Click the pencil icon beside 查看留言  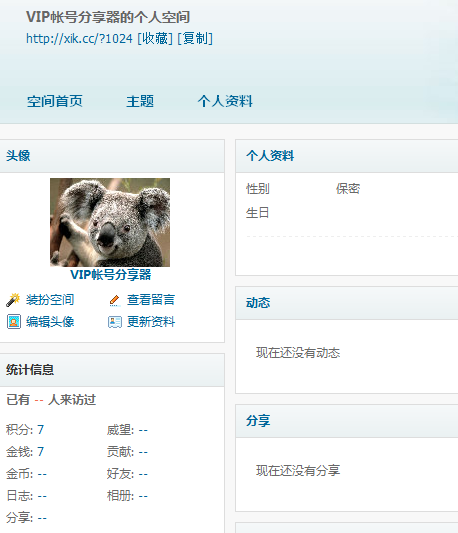(115, 300)
